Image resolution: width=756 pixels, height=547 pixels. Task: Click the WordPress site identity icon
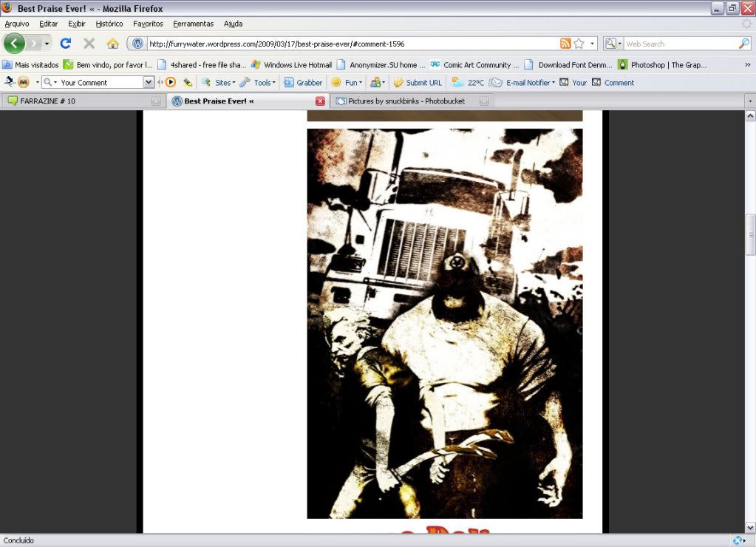[x=137, y=44]
